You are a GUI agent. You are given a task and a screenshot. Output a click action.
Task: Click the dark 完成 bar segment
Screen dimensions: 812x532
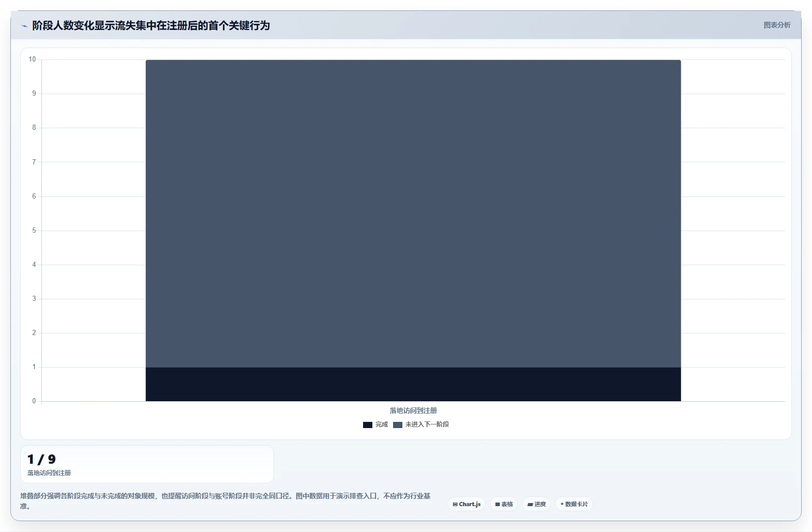pos(413,384)
